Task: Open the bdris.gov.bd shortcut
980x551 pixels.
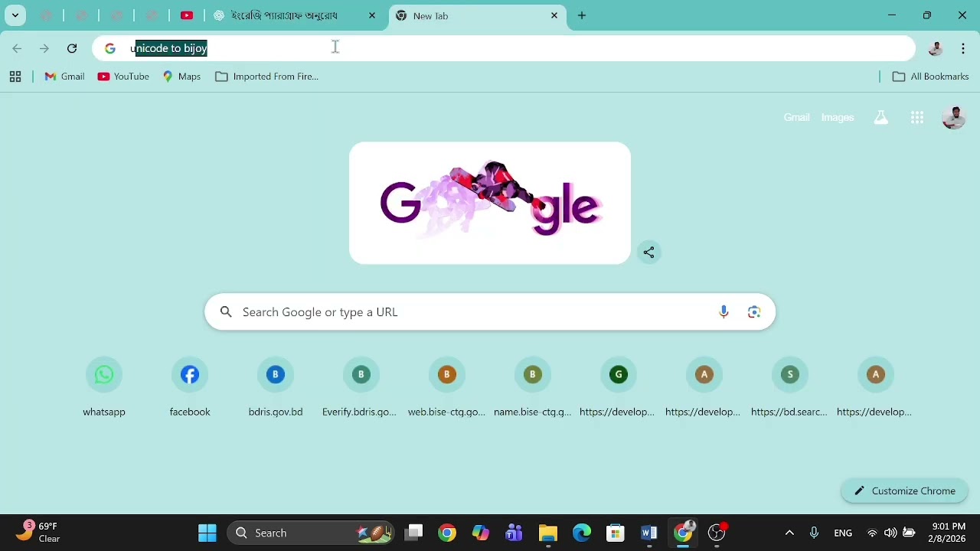Action: [276, 388]
